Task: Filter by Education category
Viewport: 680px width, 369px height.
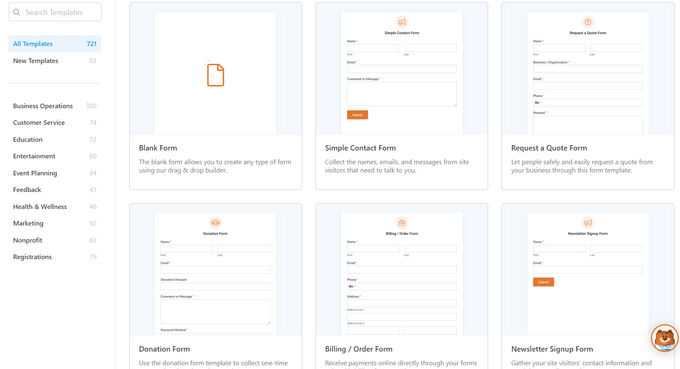Action: (x=55, y=140)
